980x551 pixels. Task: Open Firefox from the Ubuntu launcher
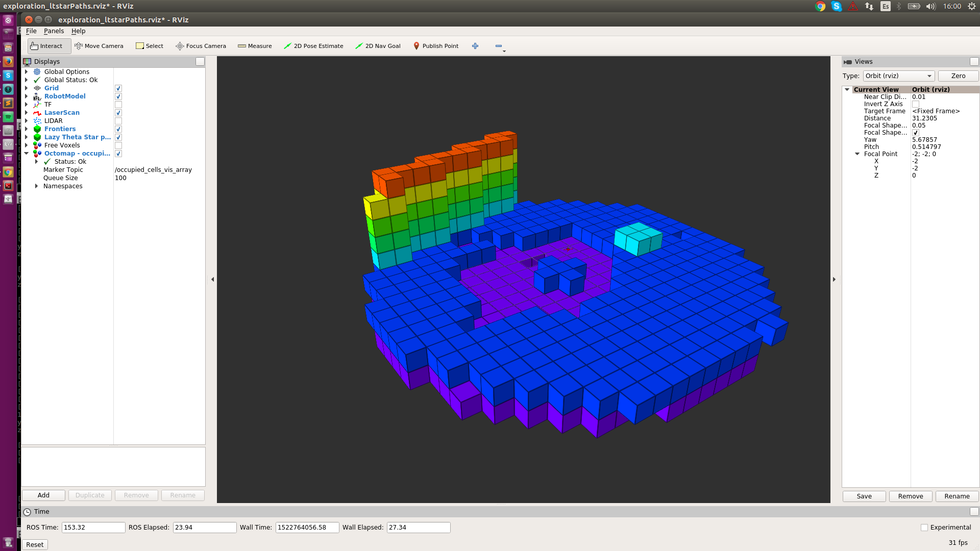[8, 61]
